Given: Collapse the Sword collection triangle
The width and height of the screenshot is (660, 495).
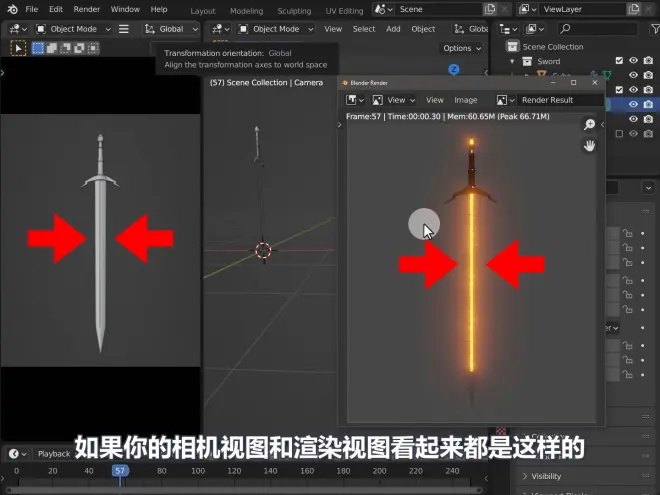Looking at the screenshot, I should coord(512,61).
